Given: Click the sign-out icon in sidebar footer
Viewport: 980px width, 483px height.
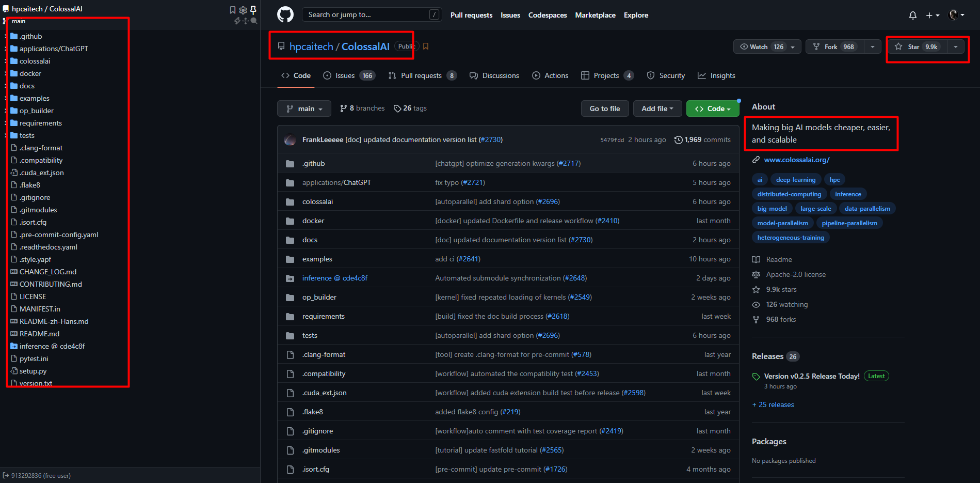Looking at the screenshot, I should tap(6, 476).
